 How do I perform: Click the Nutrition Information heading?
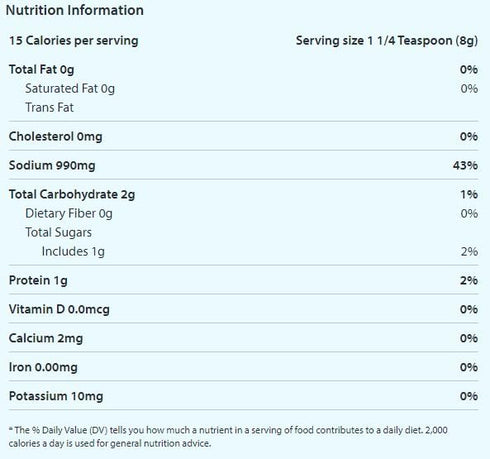click(75, 10)
